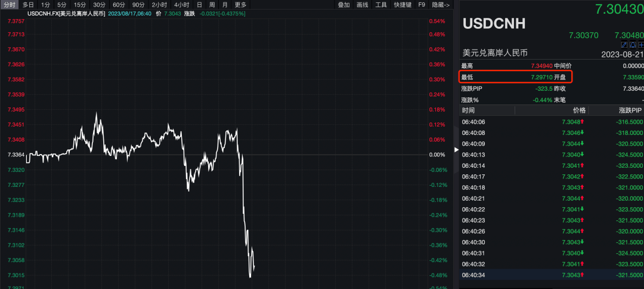The width and height of the screenshot is (644, 289).
Task: Select the 15分 timeframe
Action: [80, 4]
